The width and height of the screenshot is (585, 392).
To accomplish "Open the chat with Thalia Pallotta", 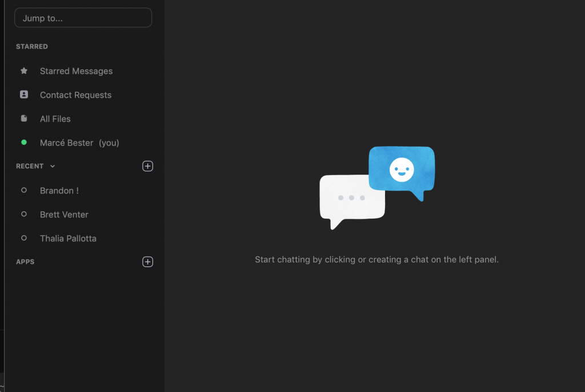I will 68,239.
